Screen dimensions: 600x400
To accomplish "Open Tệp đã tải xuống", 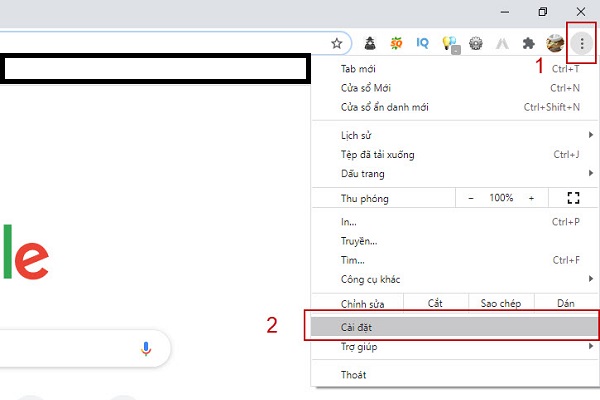I will pyautogui.click(x=454, y=154).
